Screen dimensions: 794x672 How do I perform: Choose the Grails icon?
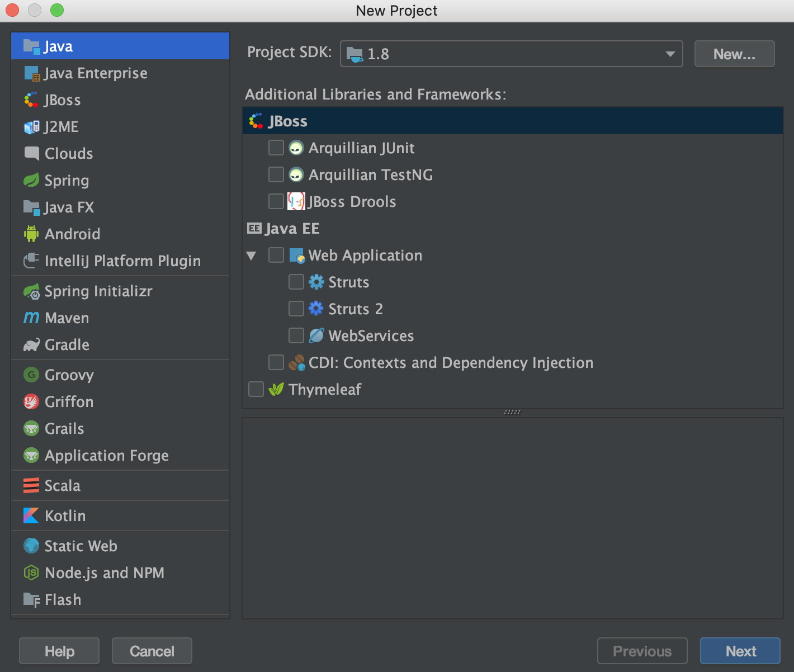[31, 428]
